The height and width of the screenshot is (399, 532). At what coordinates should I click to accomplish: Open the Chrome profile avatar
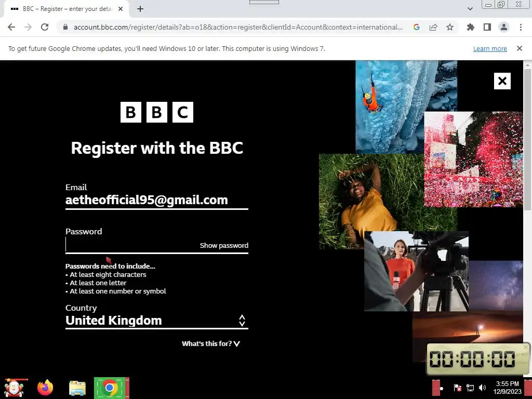pos(504,27)
